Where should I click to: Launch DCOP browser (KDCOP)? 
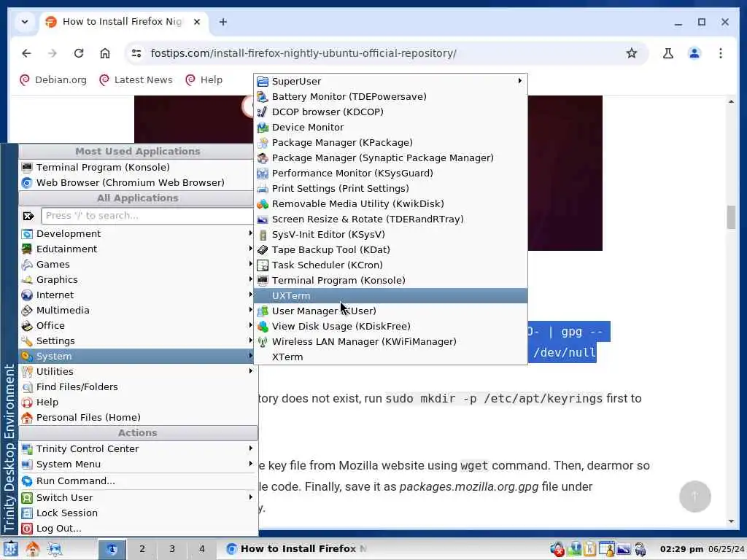(x=390, y=112)
